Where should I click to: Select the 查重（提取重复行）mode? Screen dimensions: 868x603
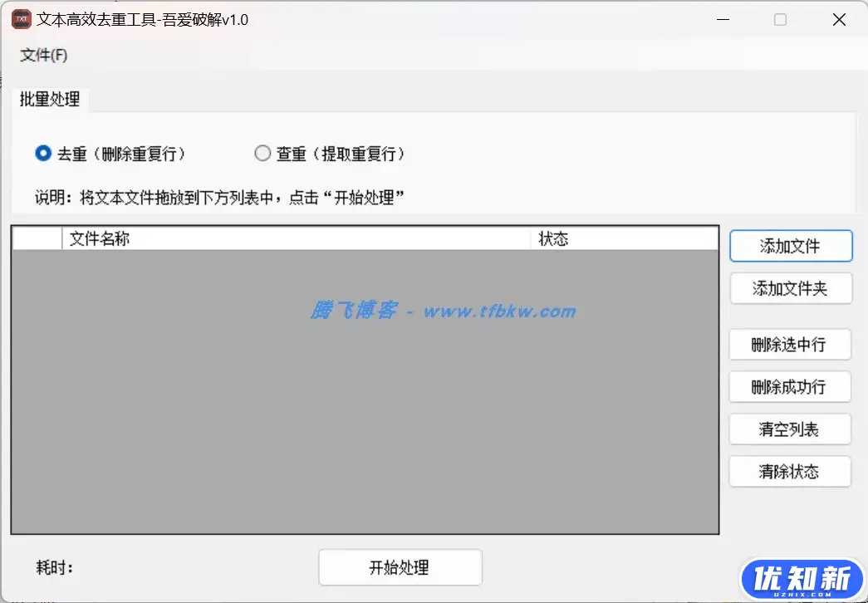[262, 153]
